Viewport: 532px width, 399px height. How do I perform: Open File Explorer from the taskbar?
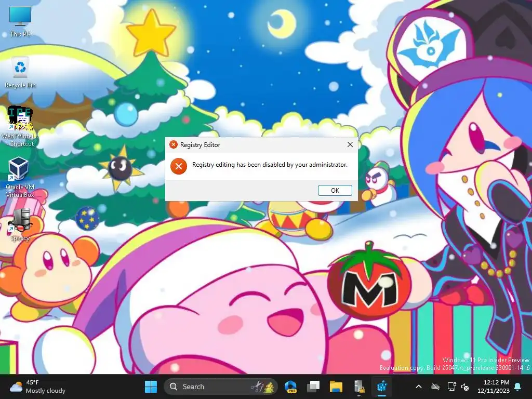pos(336,387)
